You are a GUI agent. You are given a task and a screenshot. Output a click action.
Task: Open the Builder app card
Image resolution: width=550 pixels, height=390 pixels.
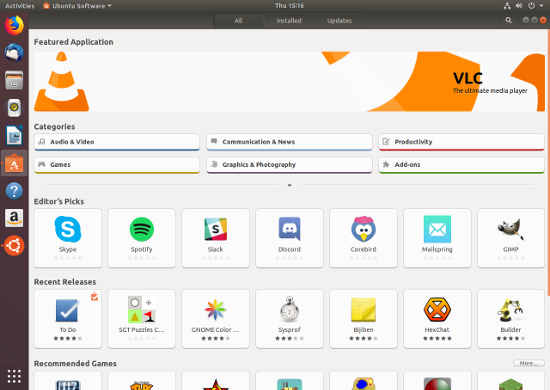coord(511,319)
